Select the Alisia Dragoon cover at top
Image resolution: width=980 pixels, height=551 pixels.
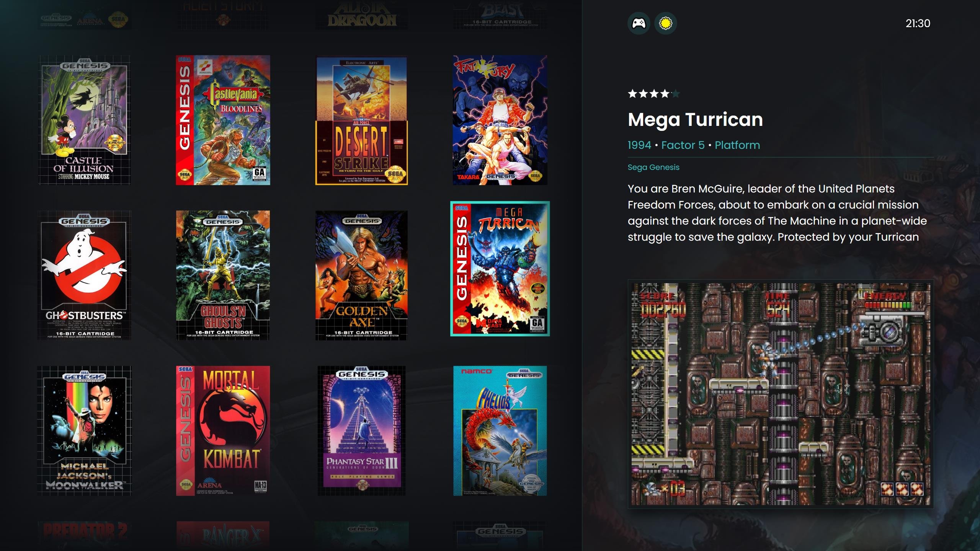pos(361,15)
